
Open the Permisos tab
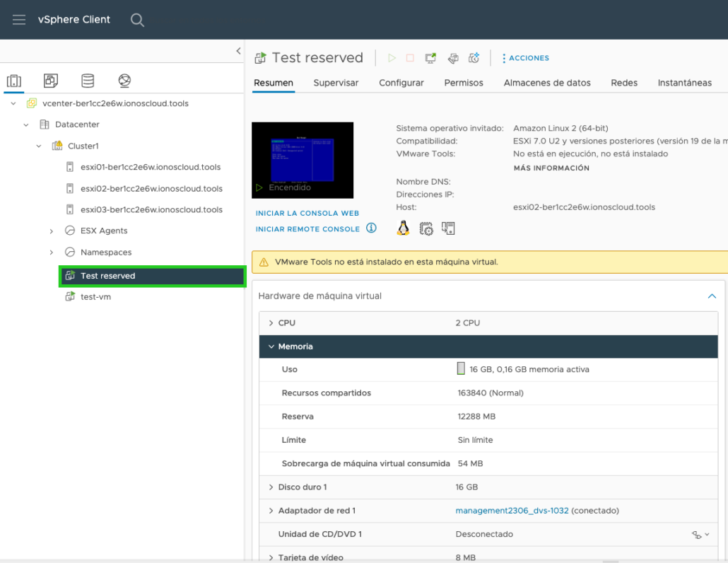[x=464, y=83]
